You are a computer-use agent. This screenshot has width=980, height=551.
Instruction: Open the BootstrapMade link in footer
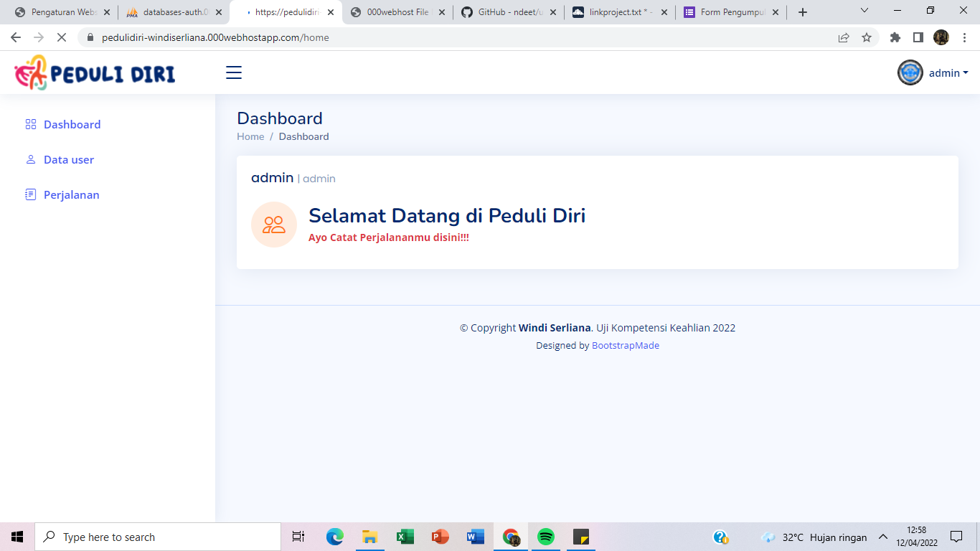click(x=625, y=345)
